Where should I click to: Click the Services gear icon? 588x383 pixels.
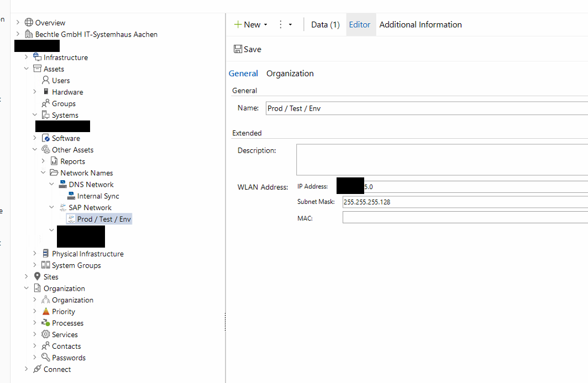[x=46, y=334]
